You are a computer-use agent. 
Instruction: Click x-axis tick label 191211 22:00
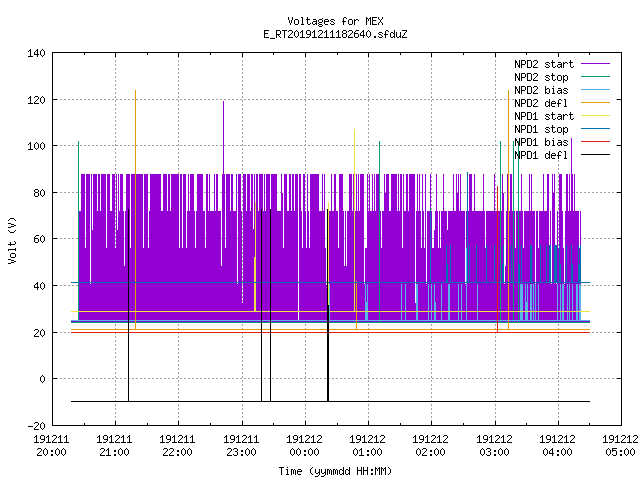click(178, 446)
